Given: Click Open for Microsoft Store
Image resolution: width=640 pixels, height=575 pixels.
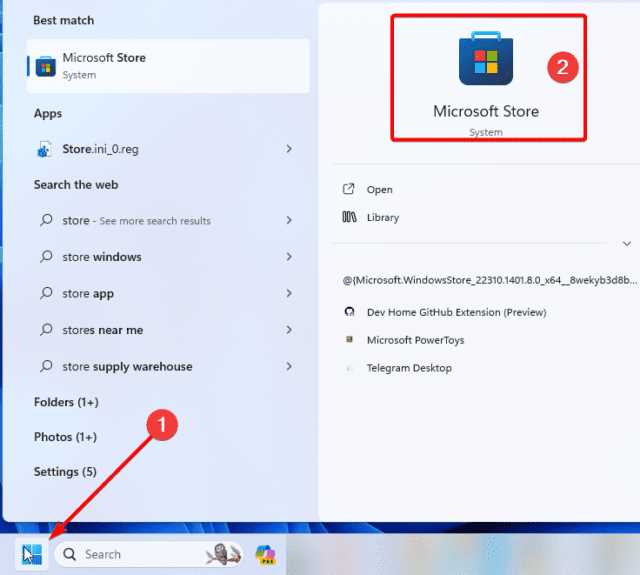Looking at the screenshot, I should click(x=379, y=190).
